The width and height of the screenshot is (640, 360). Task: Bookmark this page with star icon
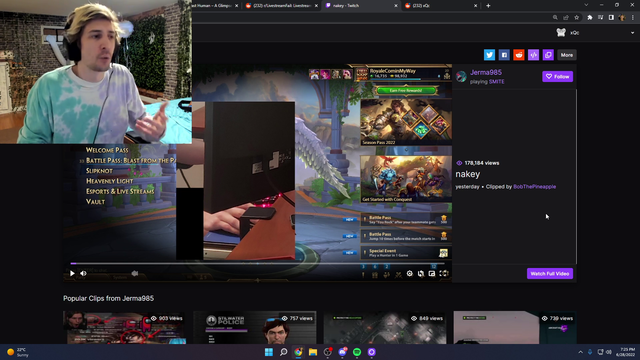pyautogui.click(x=576, y=18)
